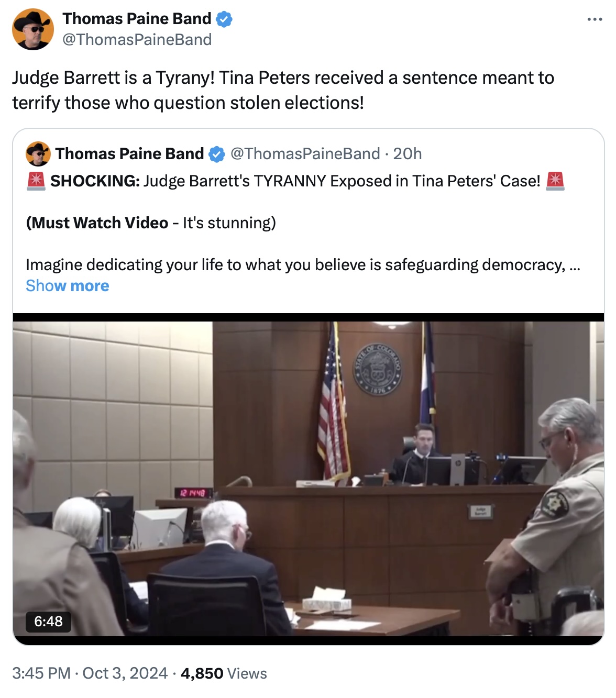The height and width of the screenshot is (698, 616).
Task: Click the verified badge in the quoted tweet
Action: (x=217, y=154)
